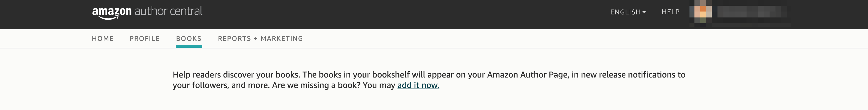Click the word "amazon" in header logo
This screenshot has height=110, width=868.
point(112,11)
